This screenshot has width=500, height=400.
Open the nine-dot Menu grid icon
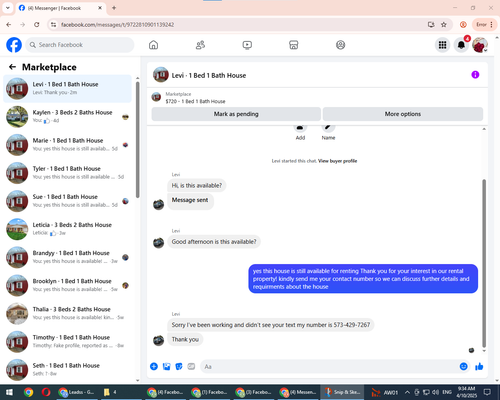pos(442,45)
